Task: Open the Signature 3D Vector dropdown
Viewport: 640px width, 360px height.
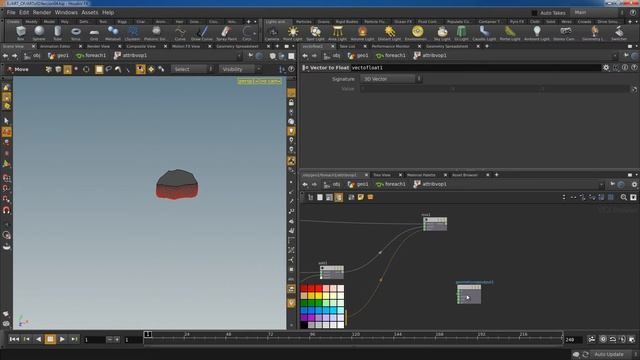Action: click(x=390, y=79)
